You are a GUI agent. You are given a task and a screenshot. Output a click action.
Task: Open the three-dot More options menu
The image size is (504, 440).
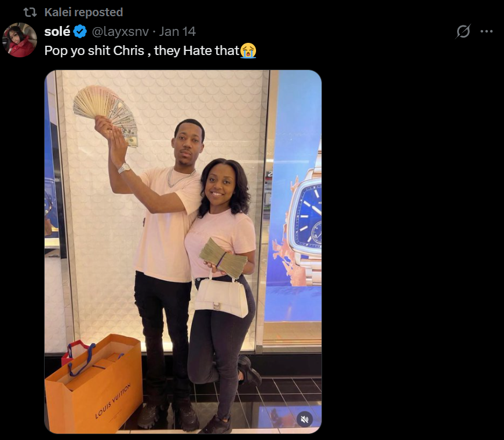(486, 31)
